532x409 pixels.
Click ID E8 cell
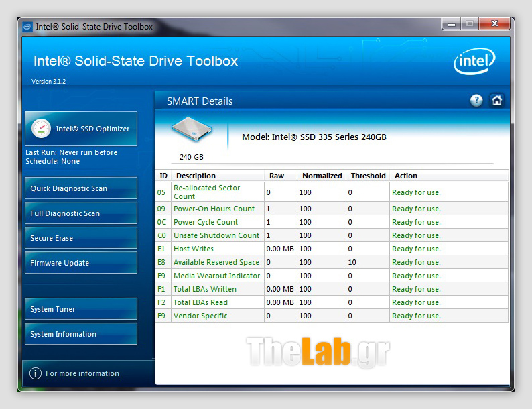click(161, 262)
